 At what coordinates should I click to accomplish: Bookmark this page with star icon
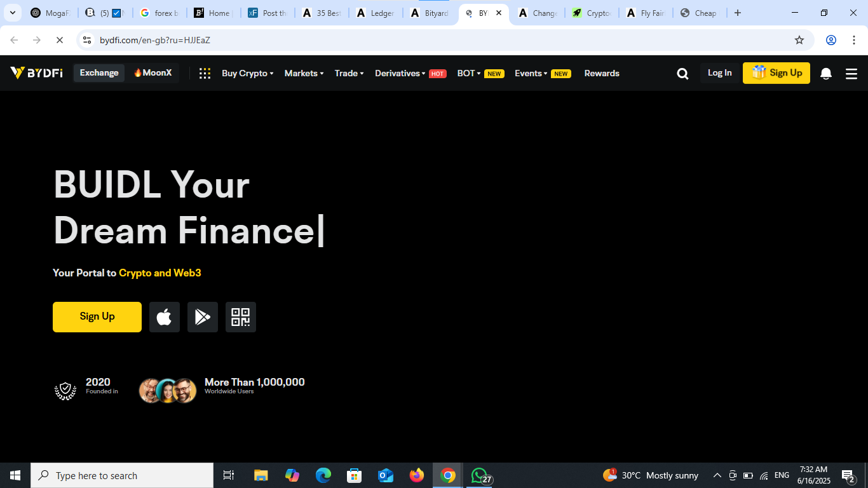click(799, 40)
